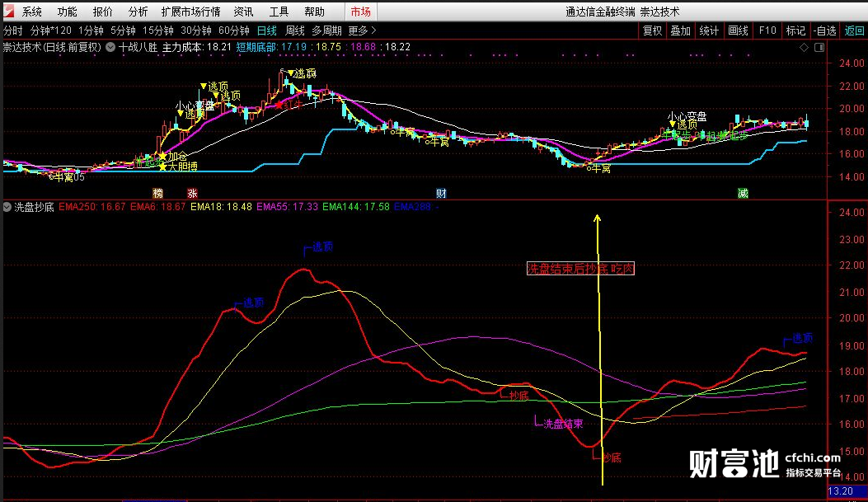Select the 日线 daily period

(x=267, y=30)
